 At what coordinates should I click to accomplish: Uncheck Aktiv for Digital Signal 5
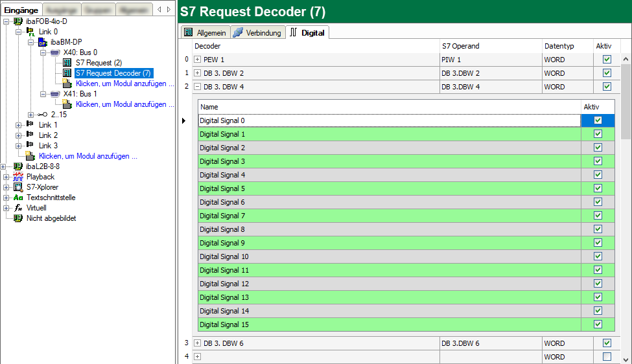coord(598,188)
